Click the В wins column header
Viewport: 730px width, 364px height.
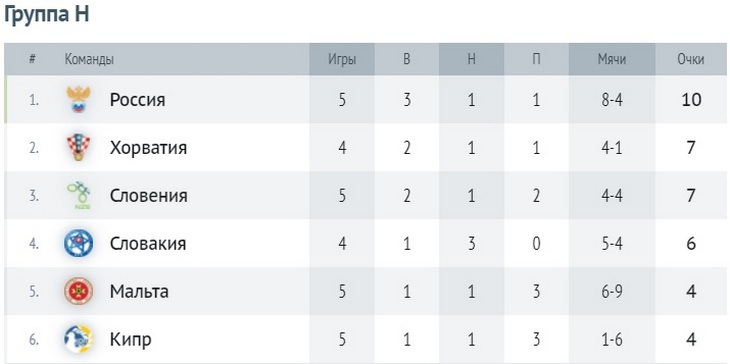[407, 59]
